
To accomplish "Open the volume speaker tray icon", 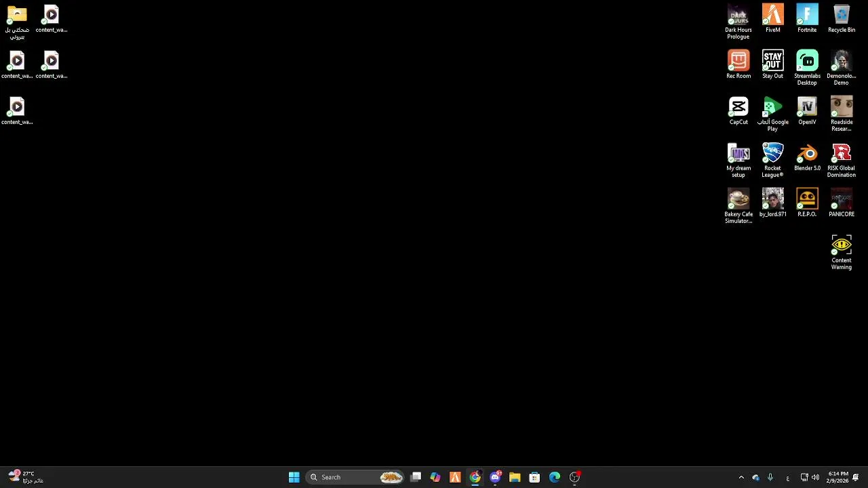I will (815, 477).
